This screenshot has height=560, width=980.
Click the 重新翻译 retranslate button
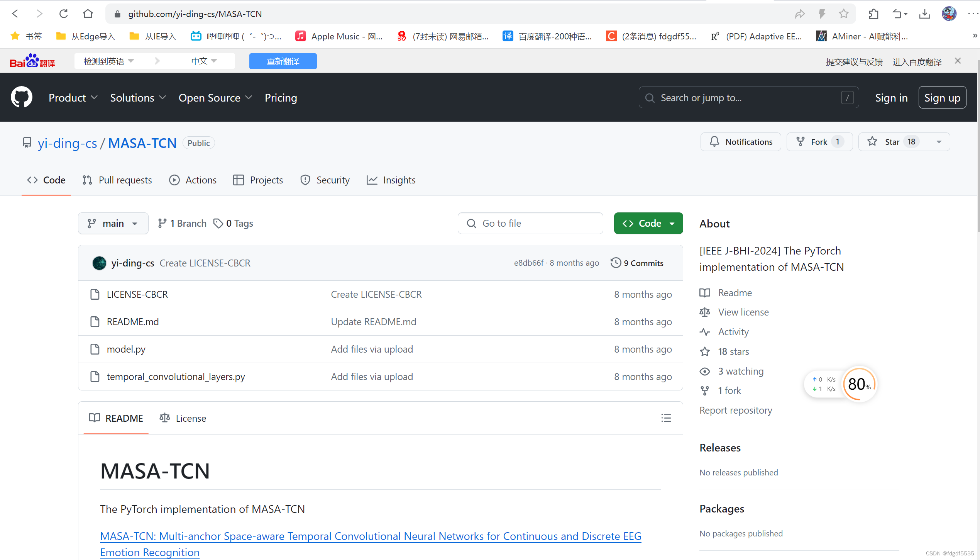(283, 61)
